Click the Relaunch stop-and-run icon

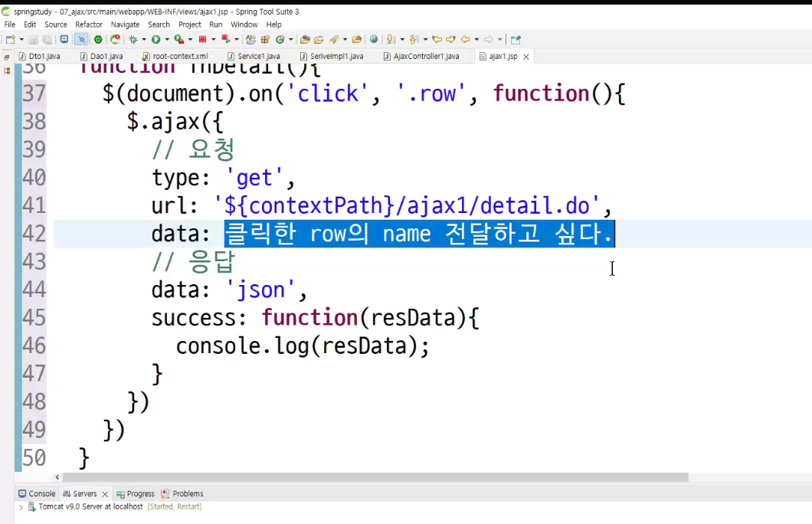point(226,39)
